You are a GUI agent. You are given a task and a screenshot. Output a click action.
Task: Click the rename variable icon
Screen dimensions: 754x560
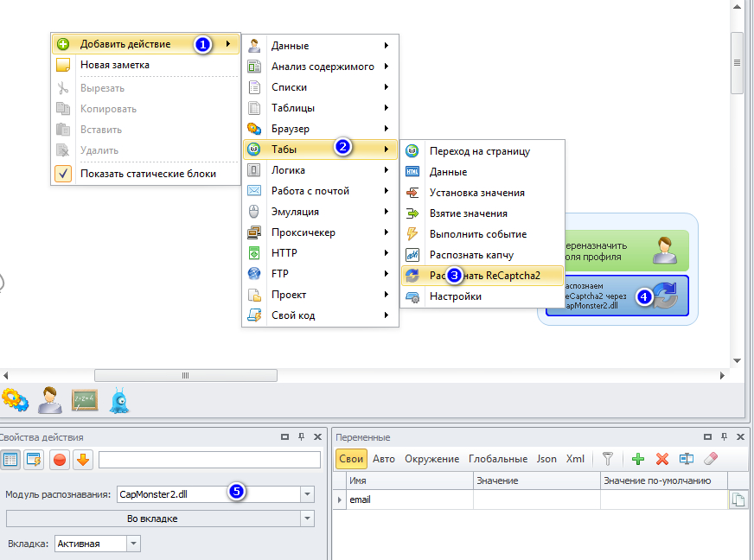[x=687, y=459]
